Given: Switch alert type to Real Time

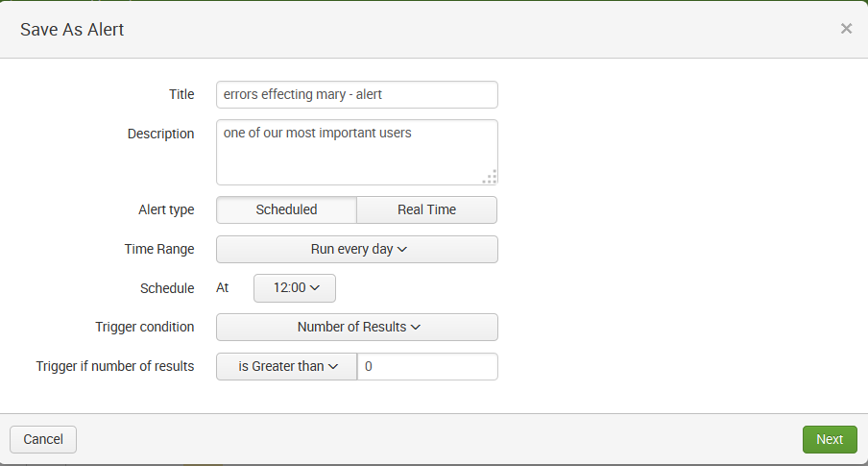Looking at the screenshot, I should [426, 209].
